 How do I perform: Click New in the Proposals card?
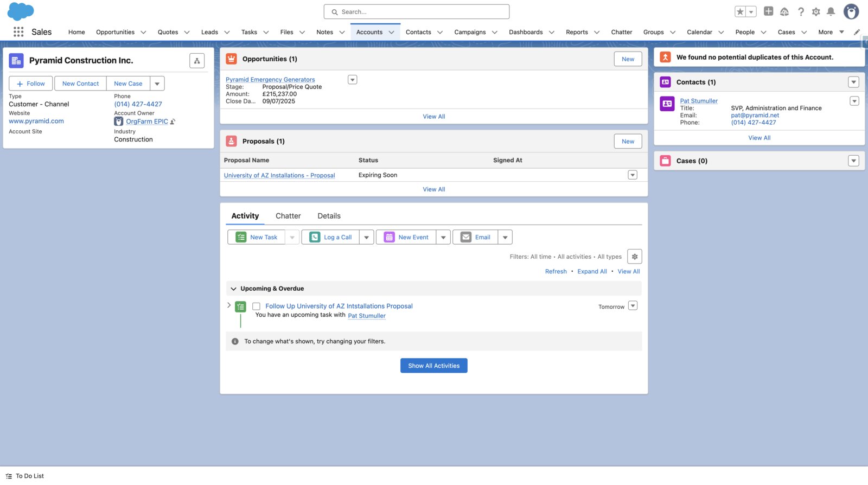pyautogui.click(x=628, y=142)
